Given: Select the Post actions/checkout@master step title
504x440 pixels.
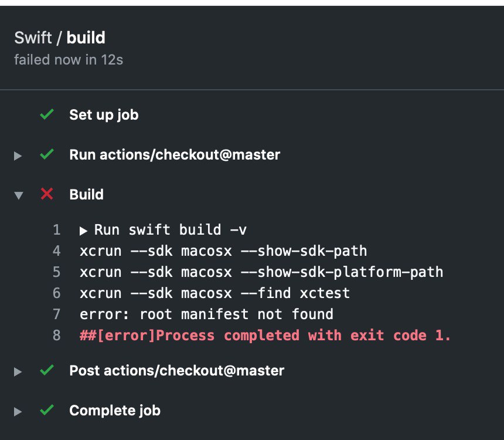Looking at the screenshot, I should (177, 371).
